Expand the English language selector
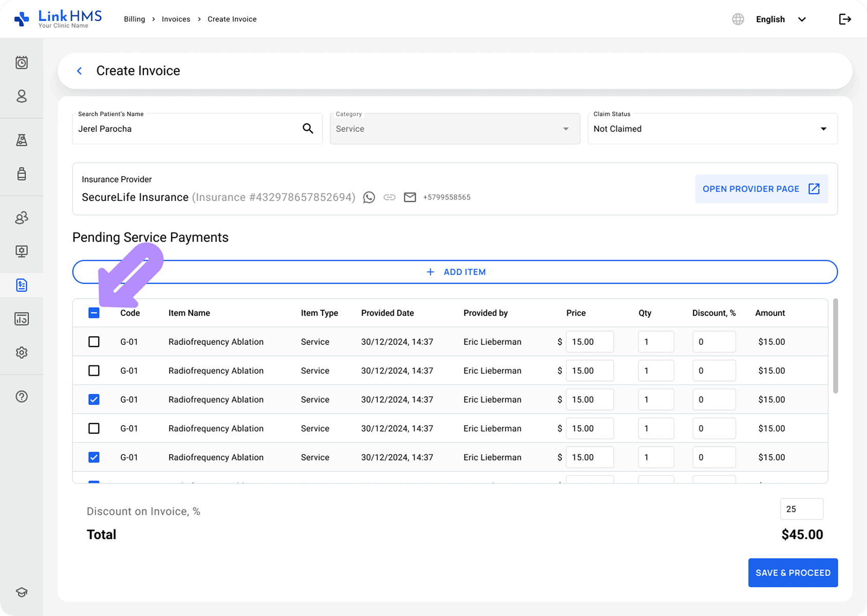Image resolution: width=867 pixels, height=616 pixels. coord(781,19)
